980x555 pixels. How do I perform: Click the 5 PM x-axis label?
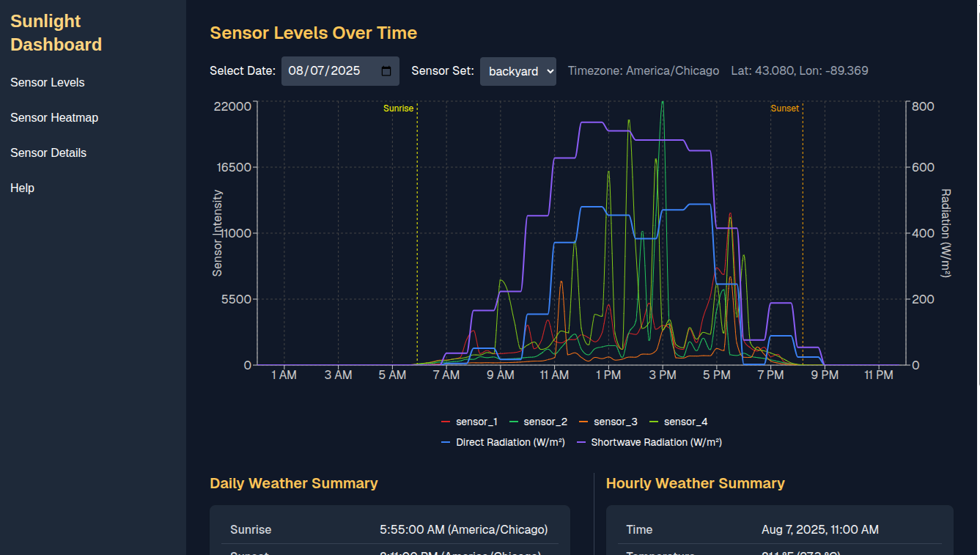(717, 375)
